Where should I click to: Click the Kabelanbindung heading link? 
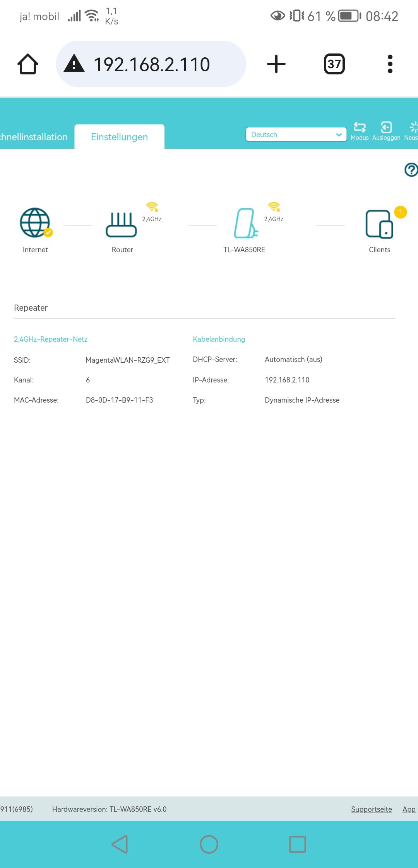coord(219,339)
